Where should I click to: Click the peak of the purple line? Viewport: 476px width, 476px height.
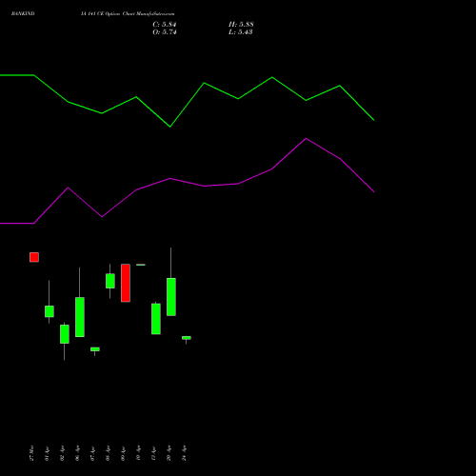[306, 138]
